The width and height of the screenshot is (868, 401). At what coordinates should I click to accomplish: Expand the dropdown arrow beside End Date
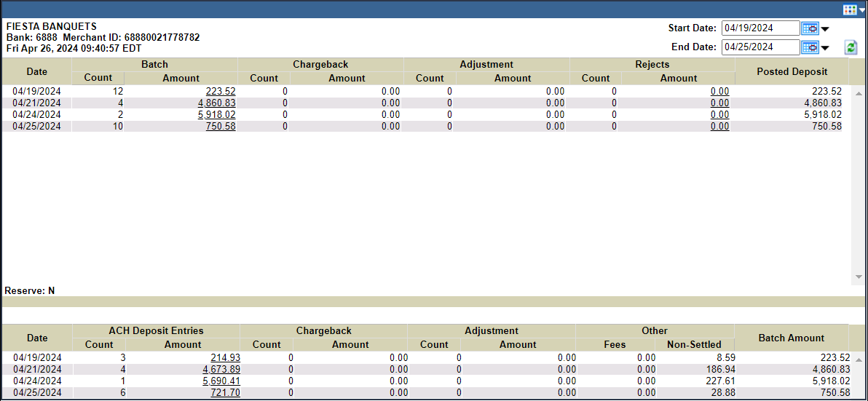825,49
